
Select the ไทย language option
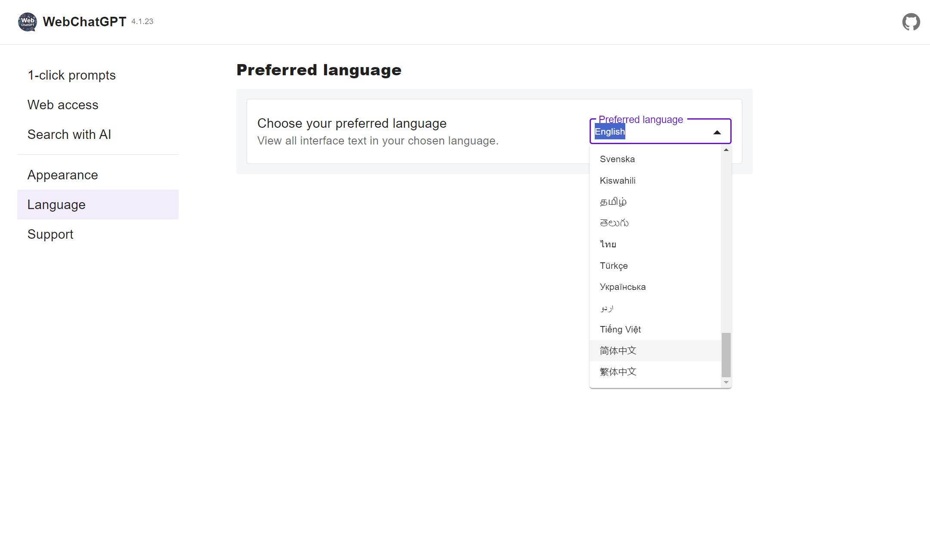[655, 244]
